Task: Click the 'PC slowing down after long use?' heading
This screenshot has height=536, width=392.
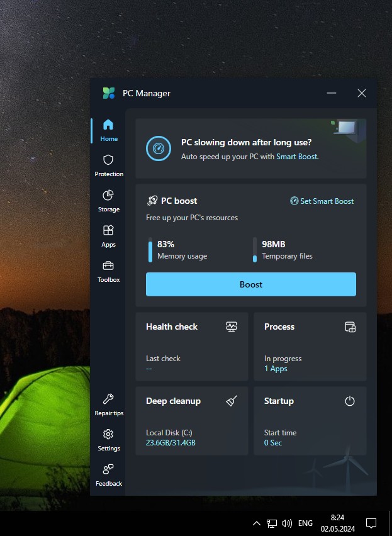Action: (x=247, y=142)
